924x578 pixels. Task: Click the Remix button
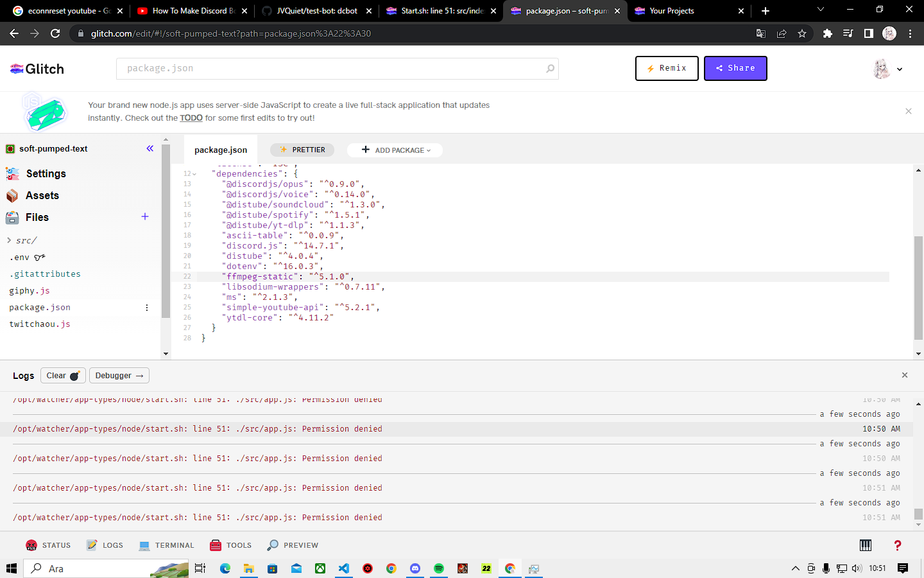tap(667, 68)
